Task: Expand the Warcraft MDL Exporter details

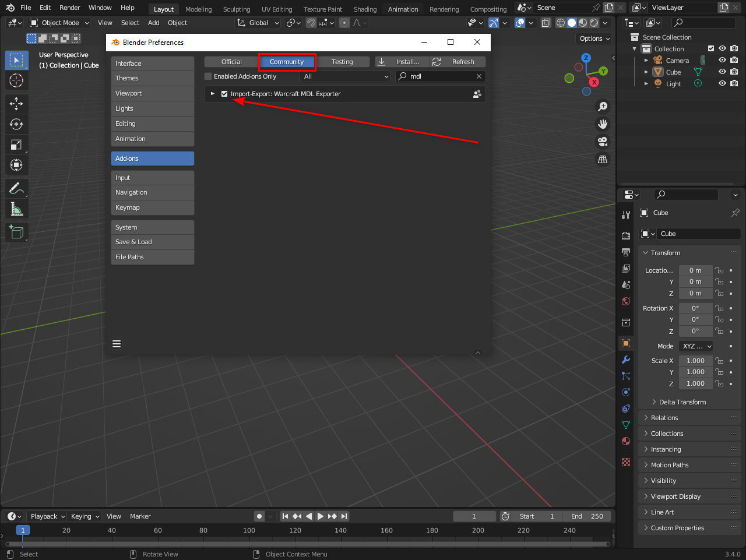Action: tap(213, 94)
